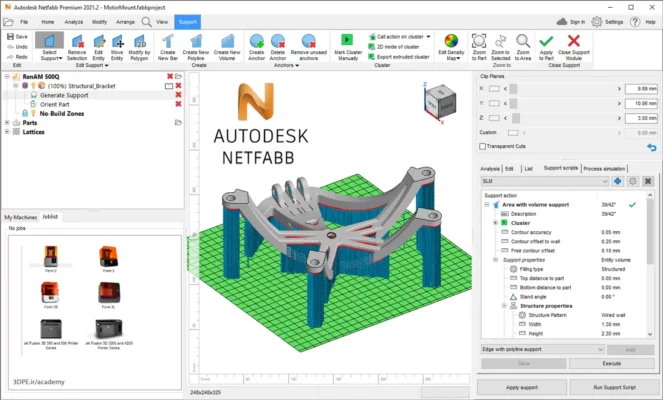Viewport: 663px width, 400px height.
Task: Expand the Parts tree node
Action: click(x=7, y=123)
